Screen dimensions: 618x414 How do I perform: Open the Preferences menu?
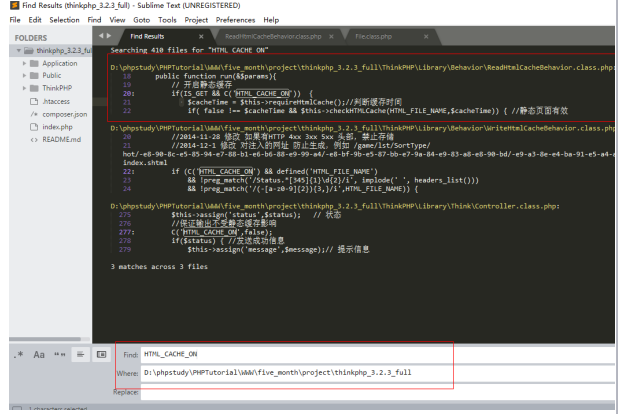point(235,20)
